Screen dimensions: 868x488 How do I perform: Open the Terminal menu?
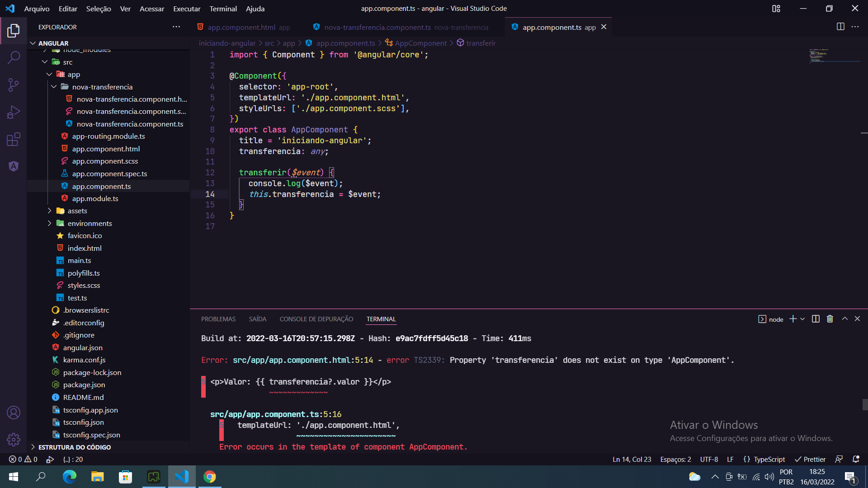(x=223, y=9)
